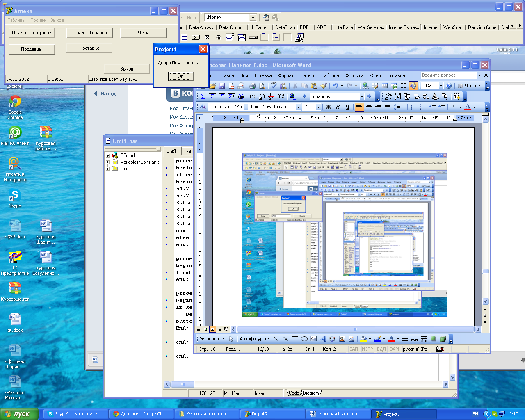Open the zoom 80% dropdown in Word
Viewport: 525px width, 420px height.
(x=441, y=86)
